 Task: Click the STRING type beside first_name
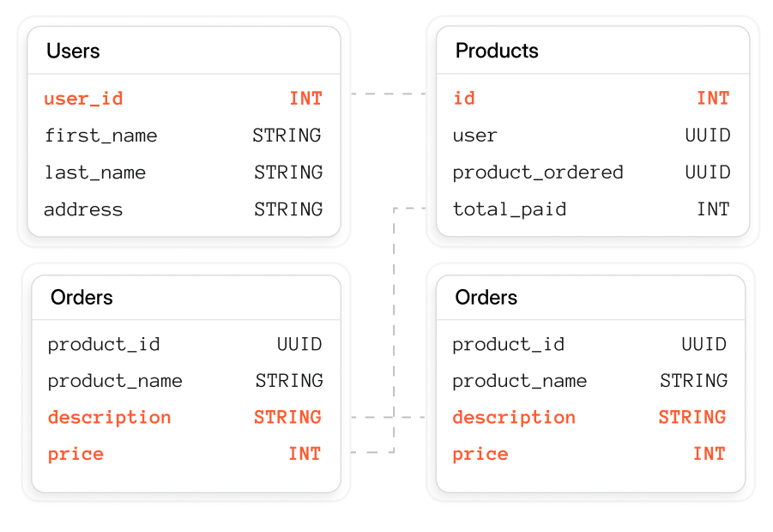point(287,136)
